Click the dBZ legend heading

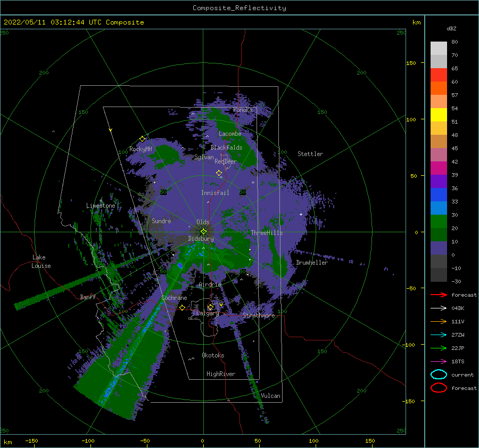point(451,28)
